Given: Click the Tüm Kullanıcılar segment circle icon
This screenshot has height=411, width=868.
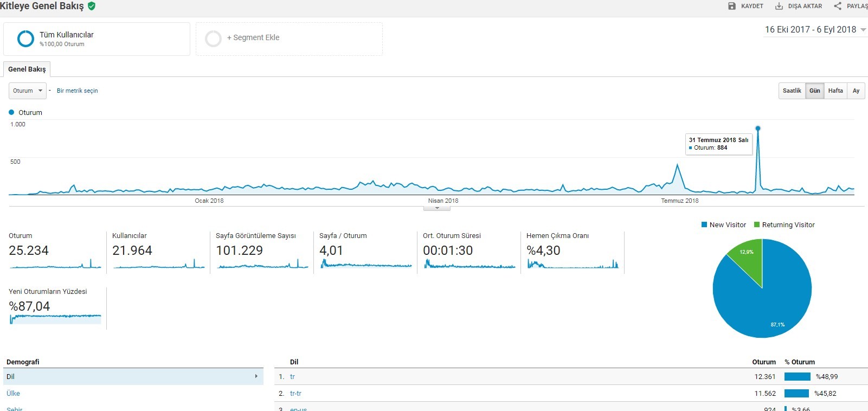Looking at the screenshot, I should click(25, 38).
